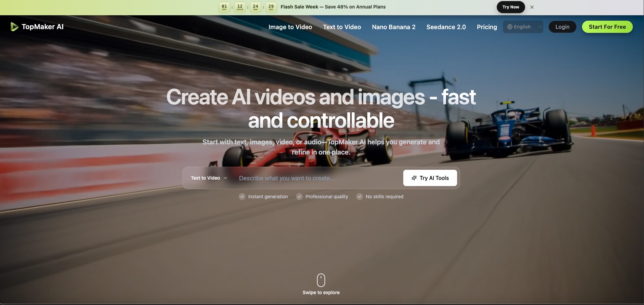Click the Try AI Tools button
The height and width of the screenshot is (305, 644).
(x=430, y=178)
